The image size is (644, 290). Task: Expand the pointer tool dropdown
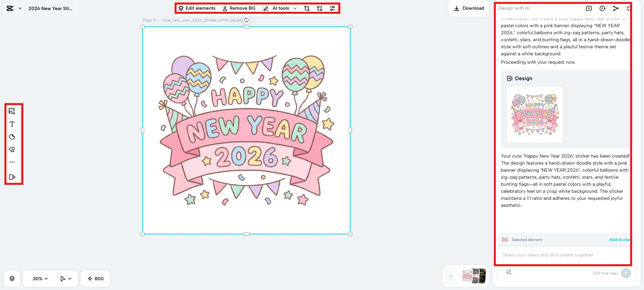(x=66, y=279)
